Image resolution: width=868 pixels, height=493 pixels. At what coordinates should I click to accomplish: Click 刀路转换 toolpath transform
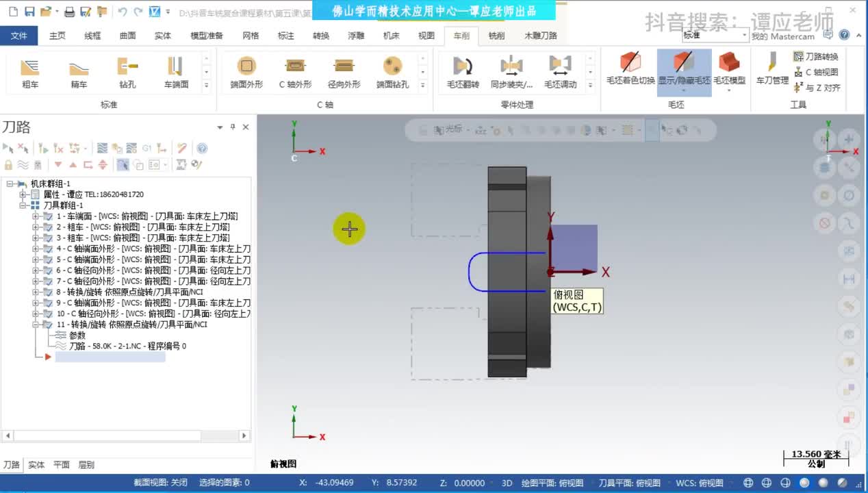(816, 56)
